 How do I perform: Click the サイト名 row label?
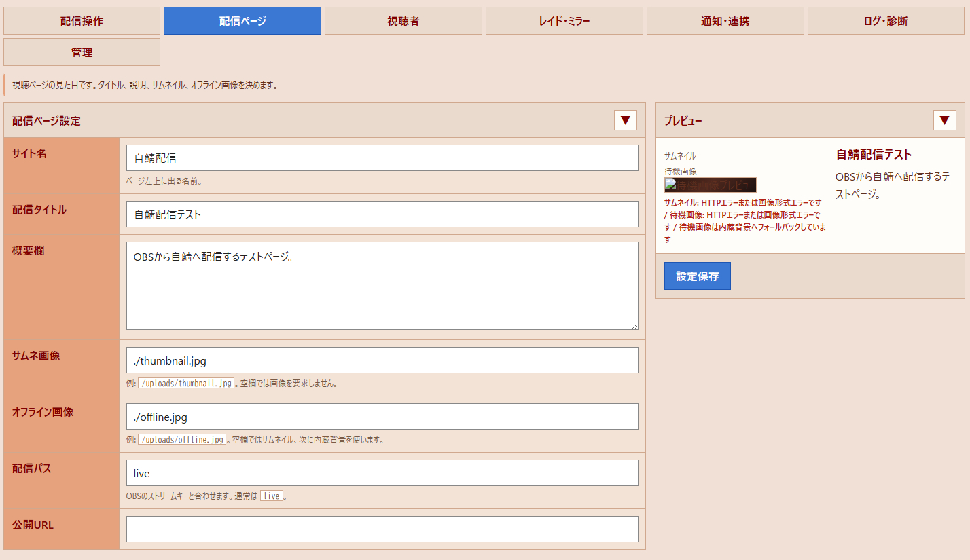coord(30,154)
